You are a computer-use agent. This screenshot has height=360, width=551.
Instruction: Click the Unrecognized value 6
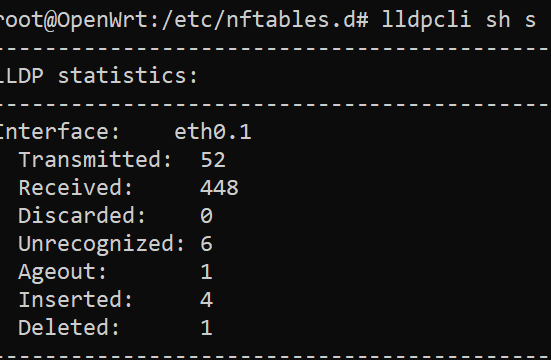[x=206, y=244]
